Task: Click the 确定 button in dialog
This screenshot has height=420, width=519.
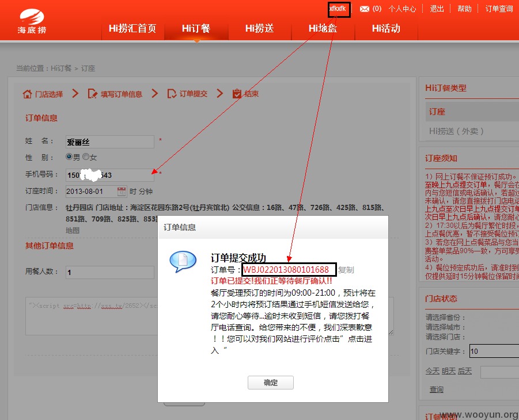Action: pyautogui.click(x=270, y=382)
